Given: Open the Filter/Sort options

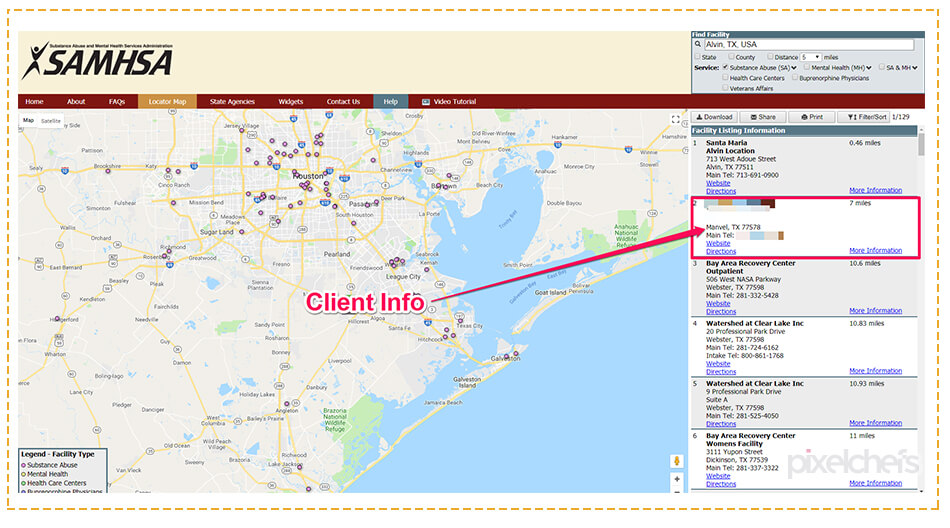Looking at the screenshot, I should pos(863,117).
